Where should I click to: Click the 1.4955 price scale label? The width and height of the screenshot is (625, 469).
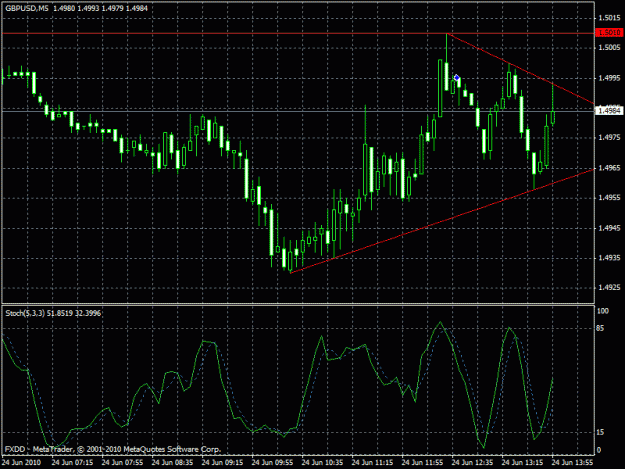[x=609, y=198]
